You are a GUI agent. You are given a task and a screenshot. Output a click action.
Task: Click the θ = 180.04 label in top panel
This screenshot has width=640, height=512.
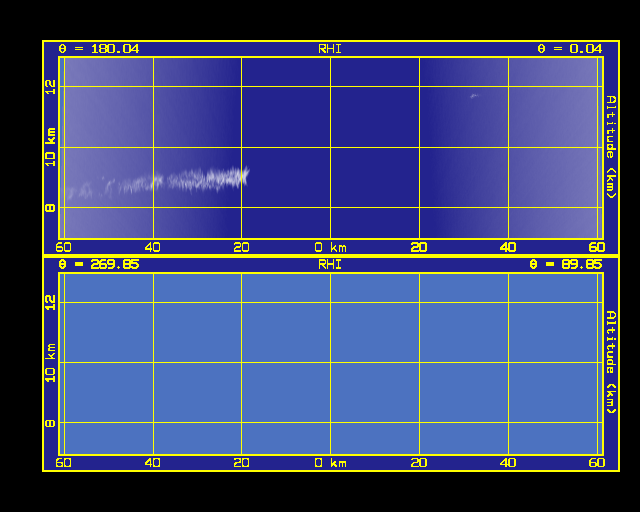99,49
